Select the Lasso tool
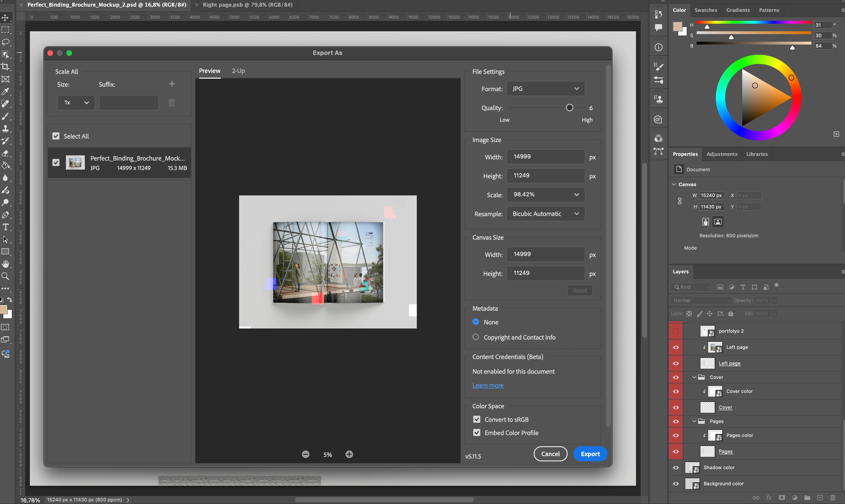Viewport: 845px width, 504px height. tap(5, 42)
